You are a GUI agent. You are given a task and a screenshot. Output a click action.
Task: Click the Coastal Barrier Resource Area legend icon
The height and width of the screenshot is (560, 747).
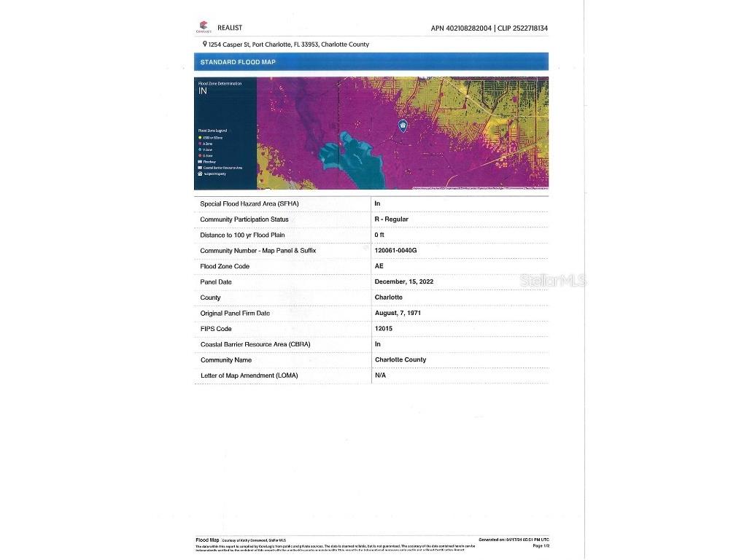click(200, 168)
